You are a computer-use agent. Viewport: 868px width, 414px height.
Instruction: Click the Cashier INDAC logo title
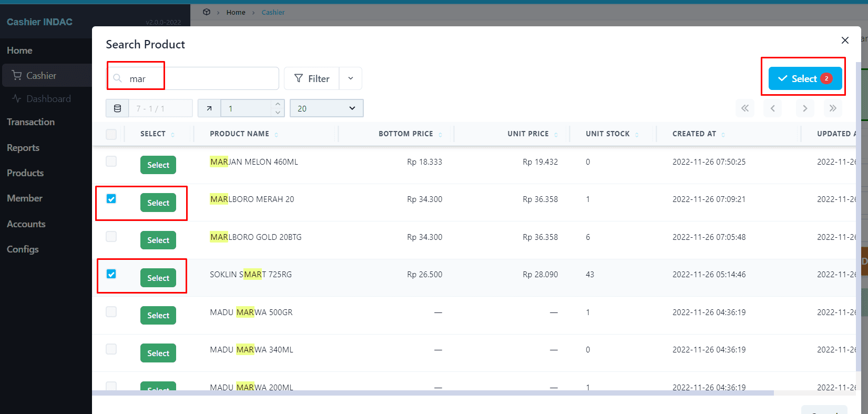click(39, 22)
